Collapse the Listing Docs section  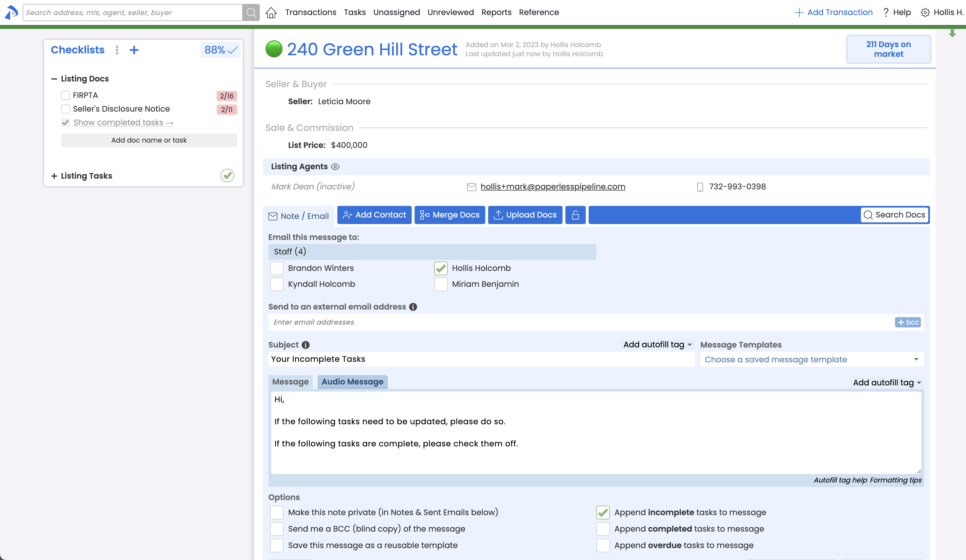click(x=54, y=79)
